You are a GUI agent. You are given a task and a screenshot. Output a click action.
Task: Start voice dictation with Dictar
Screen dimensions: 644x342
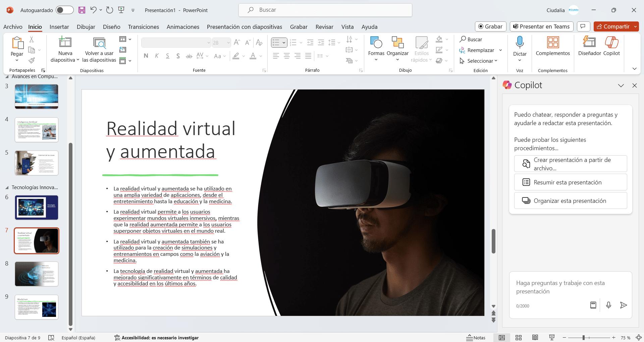(520, 47)
